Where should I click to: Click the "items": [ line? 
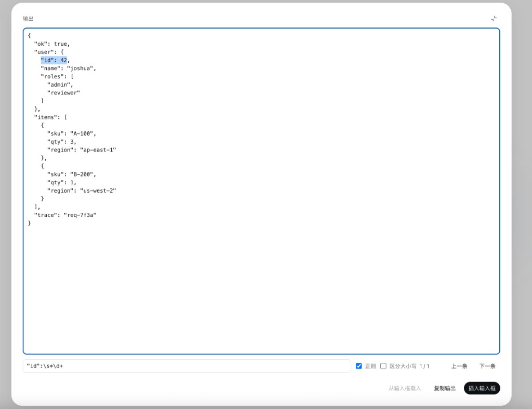(x=50, y=117)
